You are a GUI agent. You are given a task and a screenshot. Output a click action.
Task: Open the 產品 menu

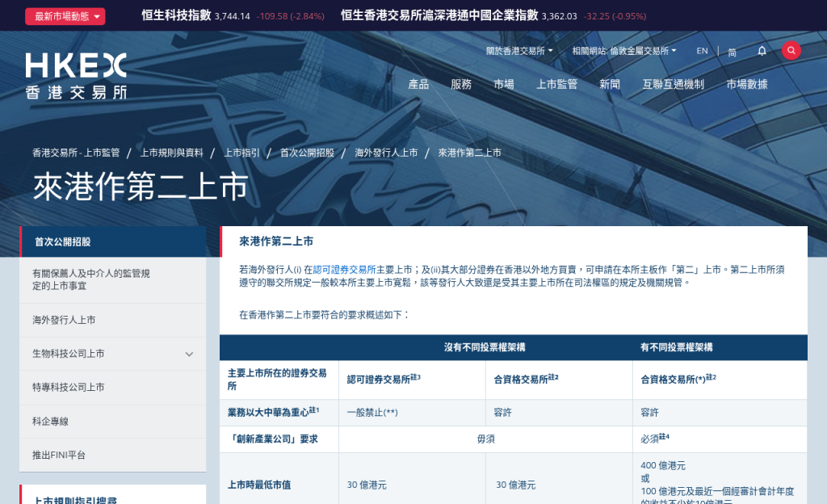coord(418,84)
